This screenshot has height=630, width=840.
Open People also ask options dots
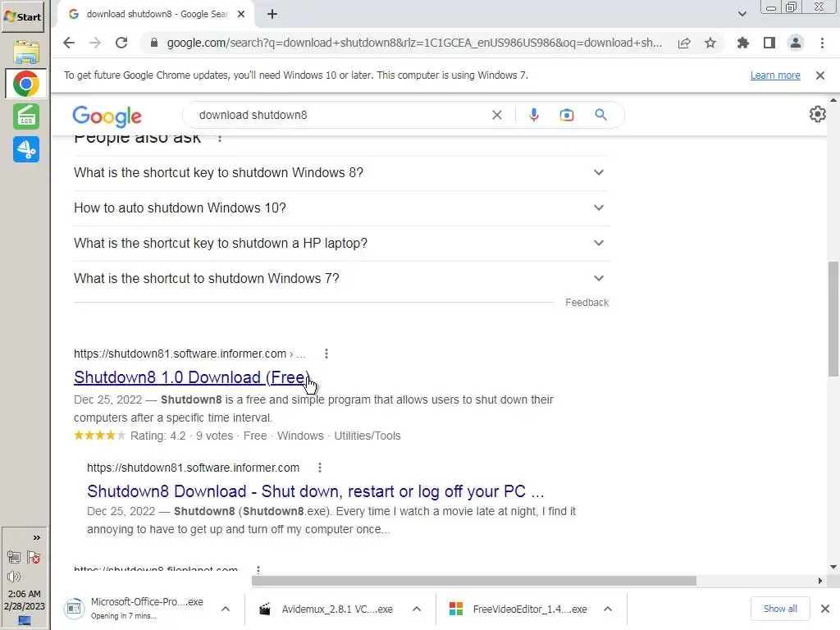tap(220, 138)
